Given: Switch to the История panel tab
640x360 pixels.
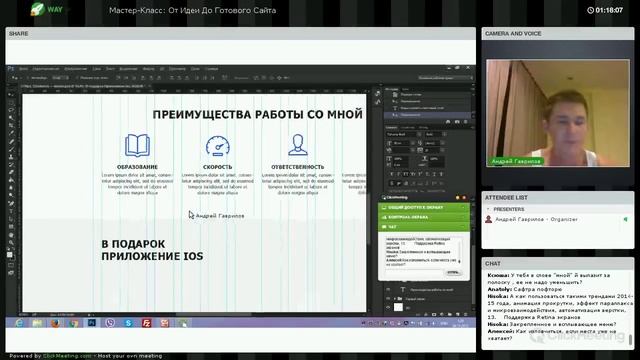Looking at the screenshot, I should click(x=392, y=89).
